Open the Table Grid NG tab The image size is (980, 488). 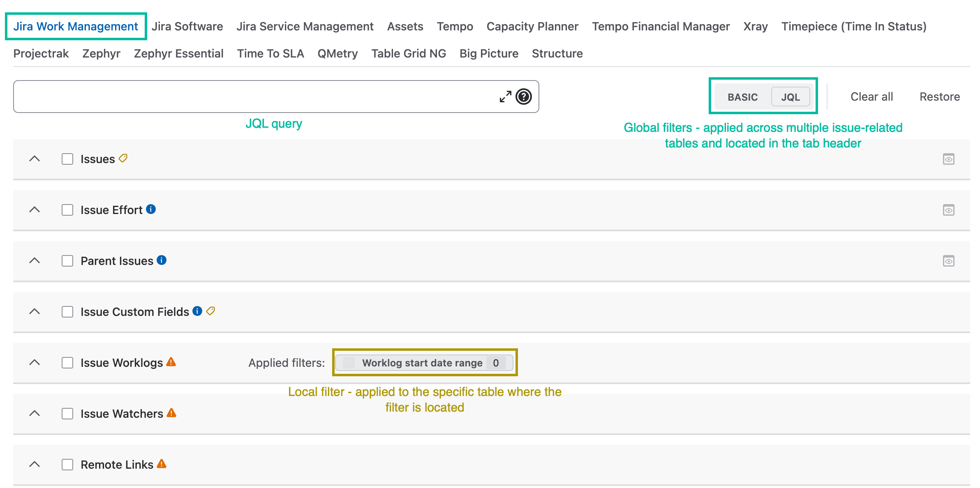tap(409, 53)
